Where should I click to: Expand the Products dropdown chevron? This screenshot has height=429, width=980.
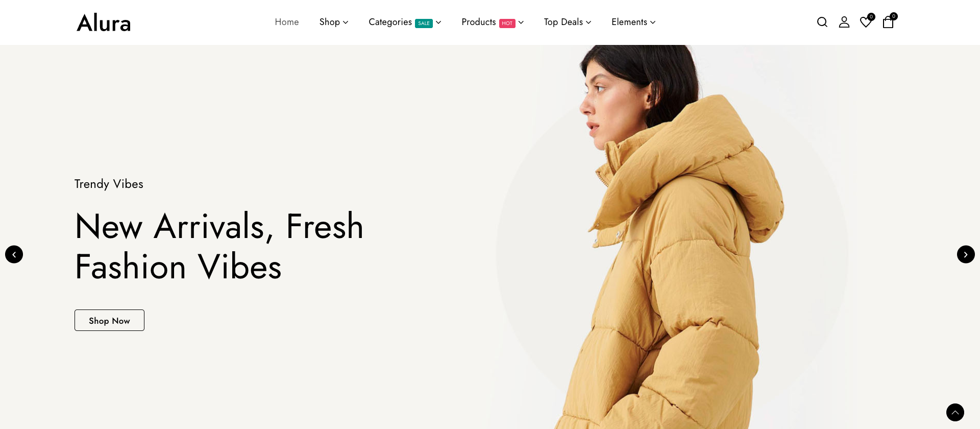(x=521, y=22)
